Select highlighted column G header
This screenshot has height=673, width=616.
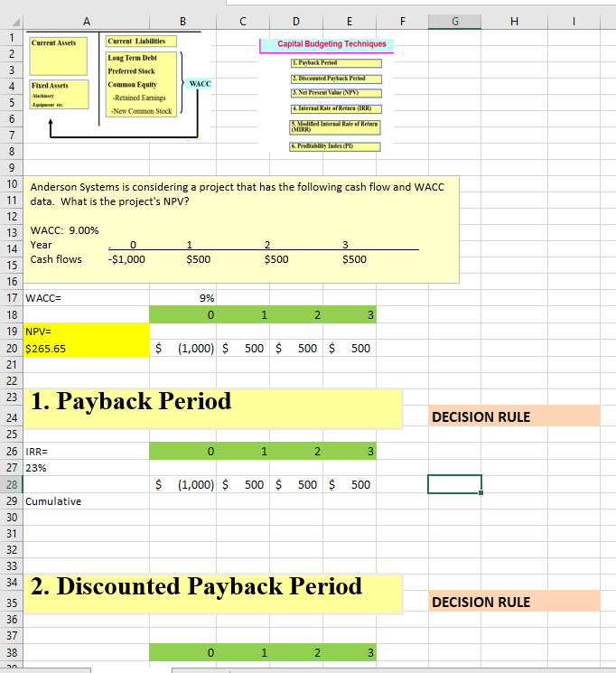point(454,22)
